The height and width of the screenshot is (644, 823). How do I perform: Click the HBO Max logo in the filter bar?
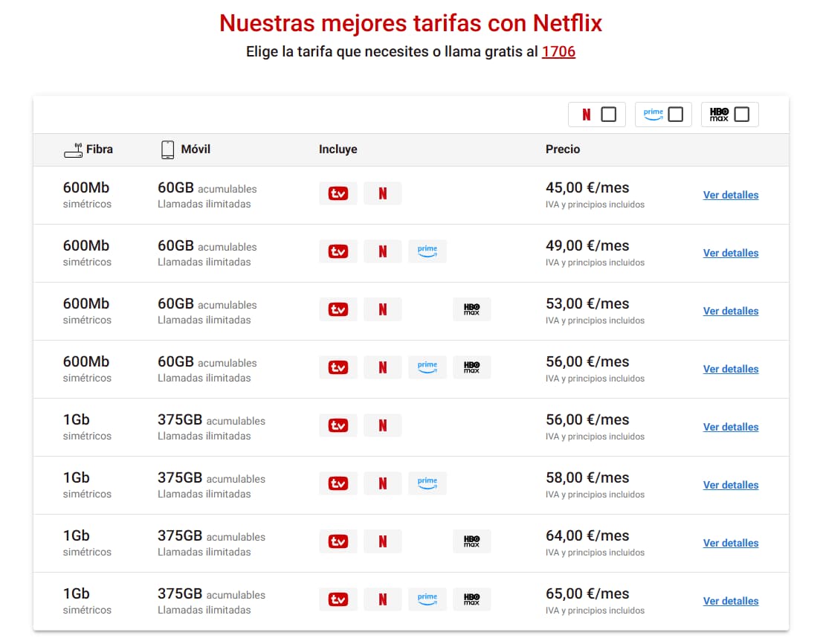(x=718, y=114)
